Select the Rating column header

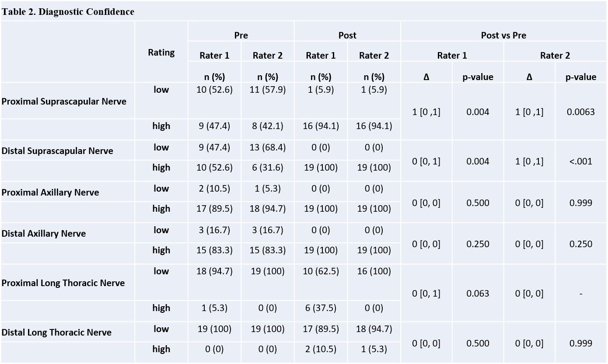click(161, 52)
